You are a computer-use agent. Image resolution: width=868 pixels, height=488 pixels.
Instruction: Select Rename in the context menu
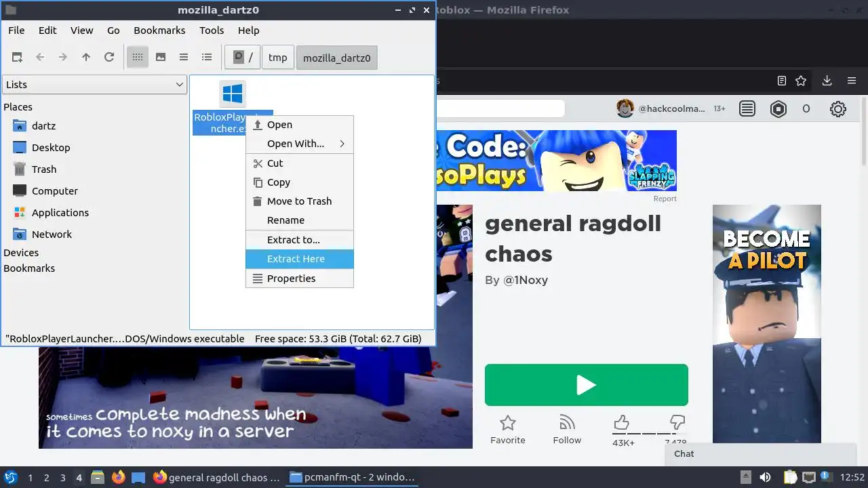pyautogui.click(x=300, y=220)
